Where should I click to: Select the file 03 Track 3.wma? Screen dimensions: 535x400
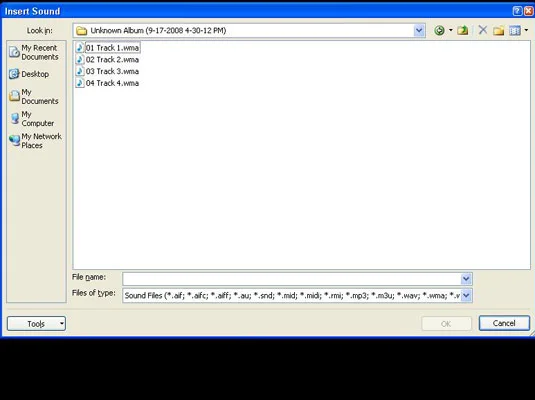click(107, 71)
